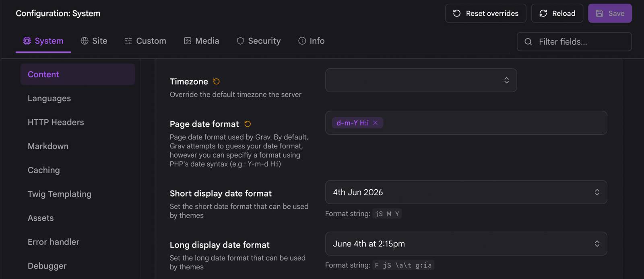Select the System tab
This screenshot has width=644, height=279.
pos(43,41)
